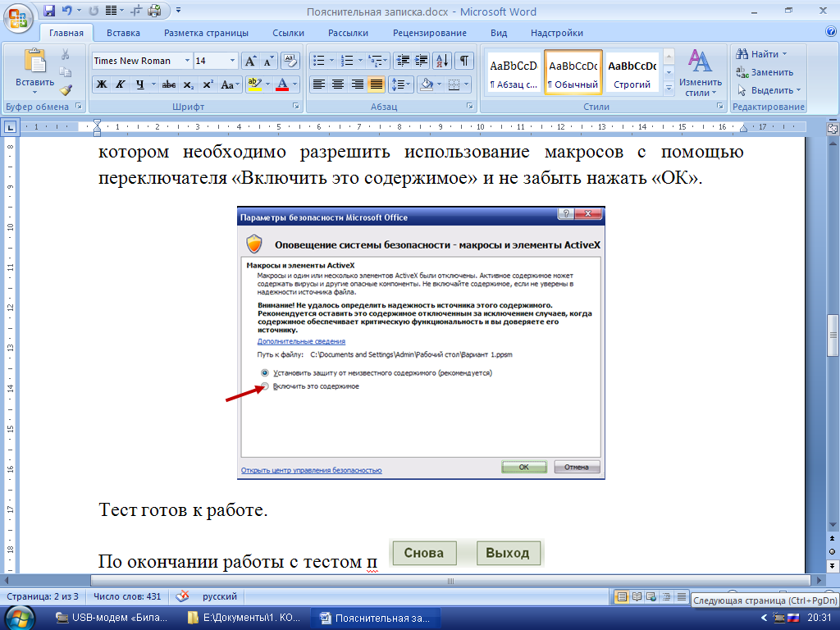Switch to full screen reading view
840x630 pixels.
637,596
